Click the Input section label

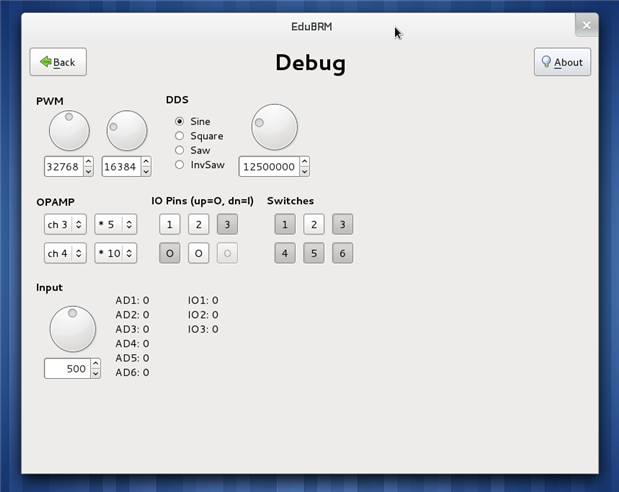(x=49, y=287)
